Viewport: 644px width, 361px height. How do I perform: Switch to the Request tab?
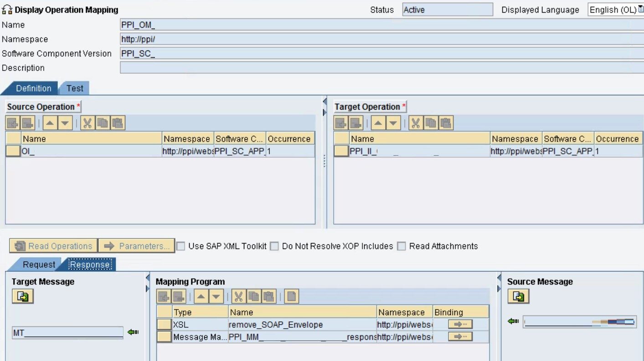coord(39,264)
